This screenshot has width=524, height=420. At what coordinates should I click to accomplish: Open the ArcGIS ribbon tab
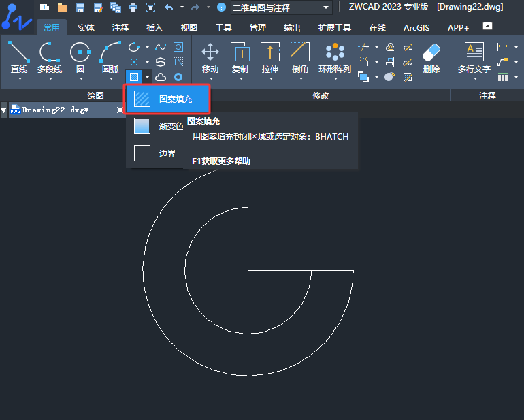(x=416, y=27)
